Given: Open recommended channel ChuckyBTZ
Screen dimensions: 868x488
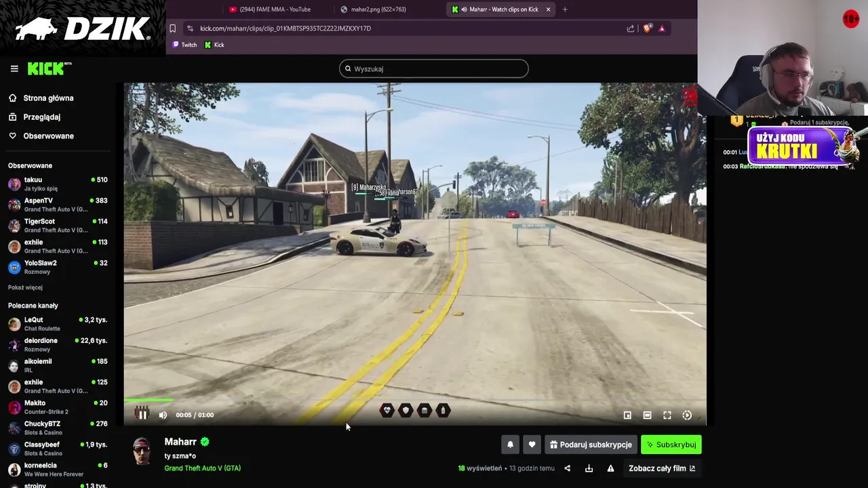Looking at the screenshot, I should (x=58, y=428).
